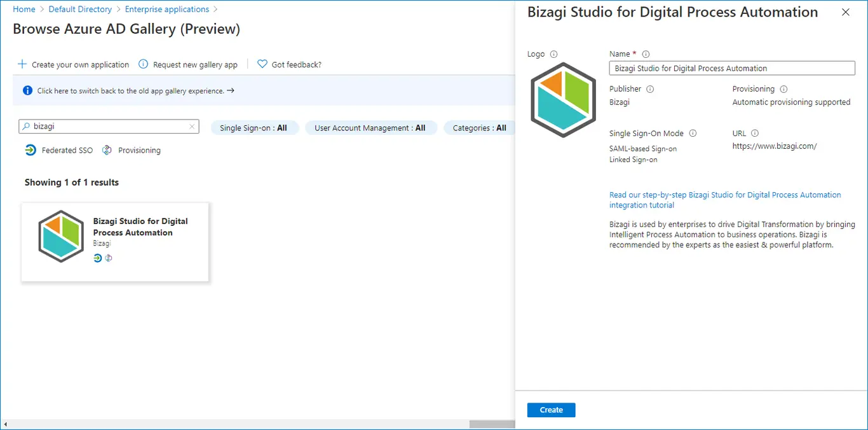868x430 pixels.
Task: Click Automatic provisioning supported text
Action: pyautogui.click(x=791, y=102)
